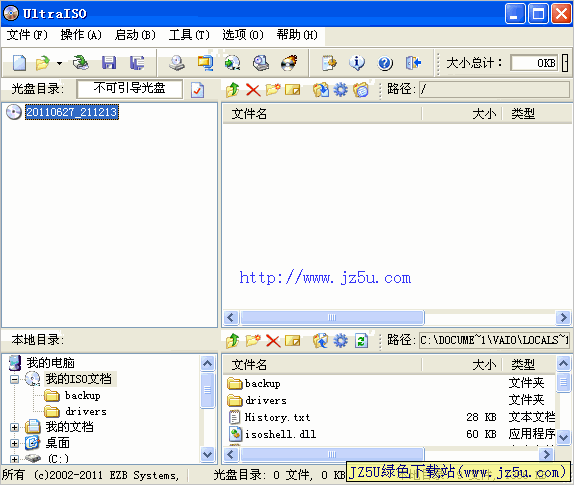
Task: Click the New folder icon in image pane
Action: [273, 89]
